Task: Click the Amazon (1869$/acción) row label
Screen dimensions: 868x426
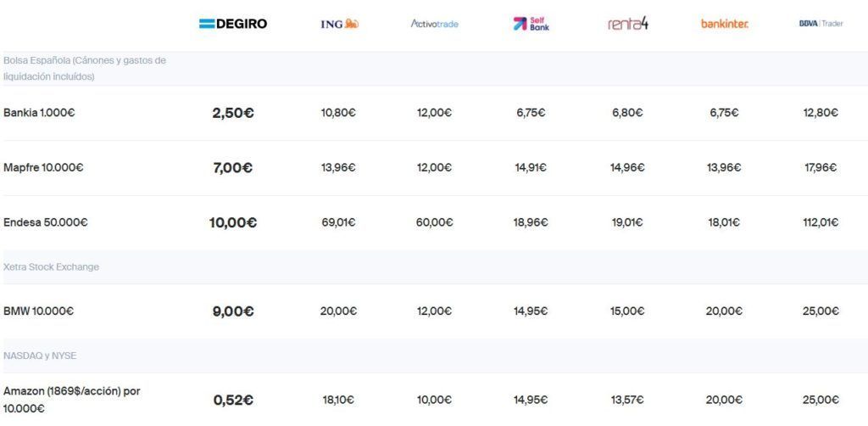Action: [72, 400]
